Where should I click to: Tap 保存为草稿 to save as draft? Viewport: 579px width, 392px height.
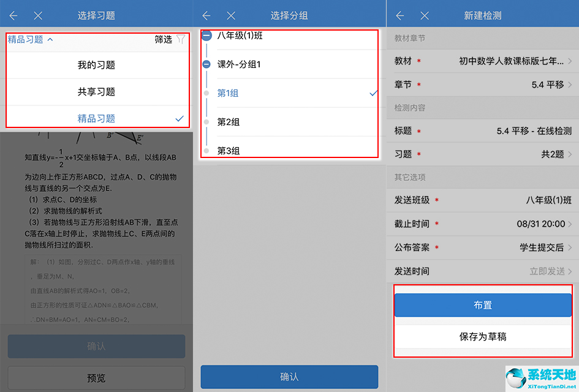click(x=482, y=336)
